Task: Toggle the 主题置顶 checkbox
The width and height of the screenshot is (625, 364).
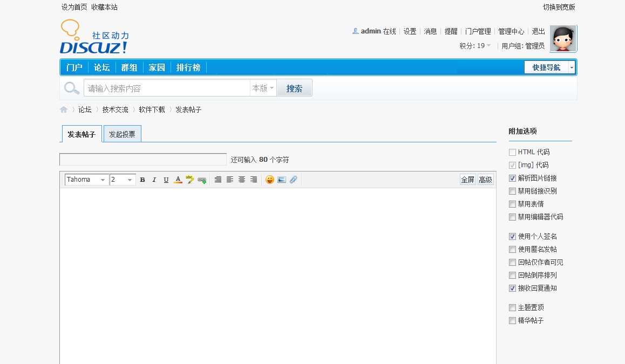Action: point(512,307)
